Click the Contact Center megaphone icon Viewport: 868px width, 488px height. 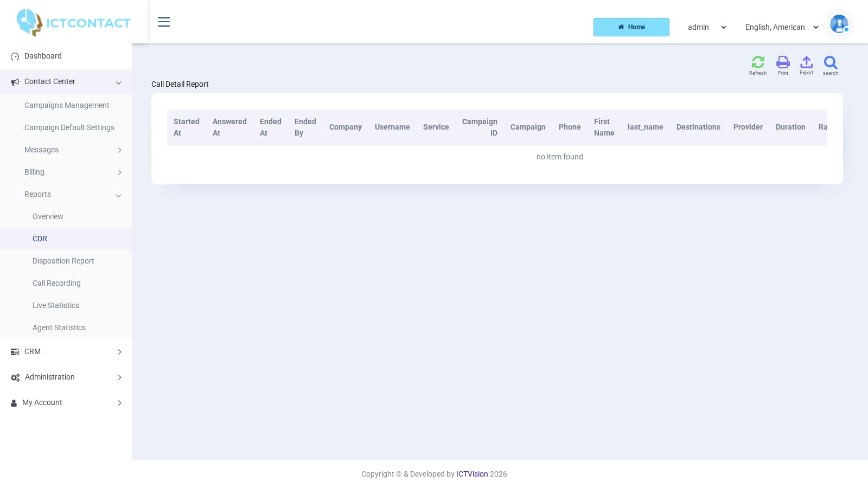point(15,82)
